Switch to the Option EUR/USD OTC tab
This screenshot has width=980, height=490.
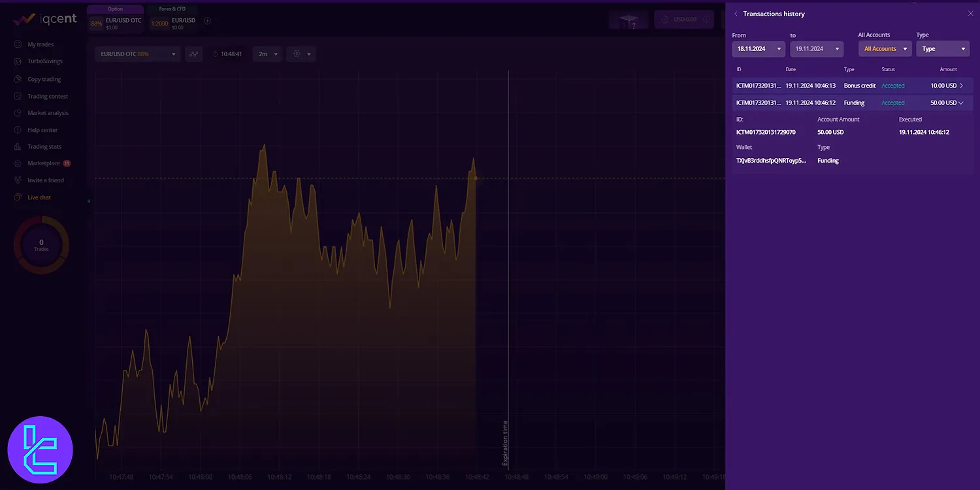(115, 18)
